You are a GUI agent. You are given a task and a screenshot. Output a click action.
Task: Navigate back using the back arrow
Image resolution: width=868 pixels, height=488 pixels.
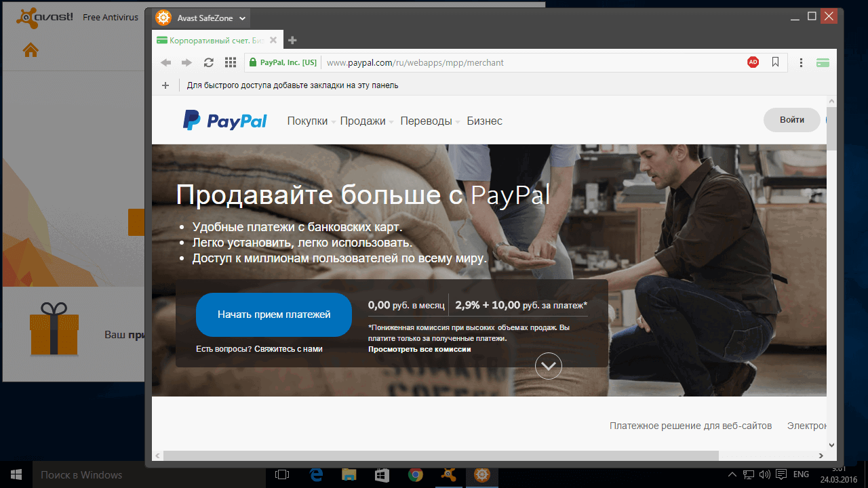pos(165,62)
